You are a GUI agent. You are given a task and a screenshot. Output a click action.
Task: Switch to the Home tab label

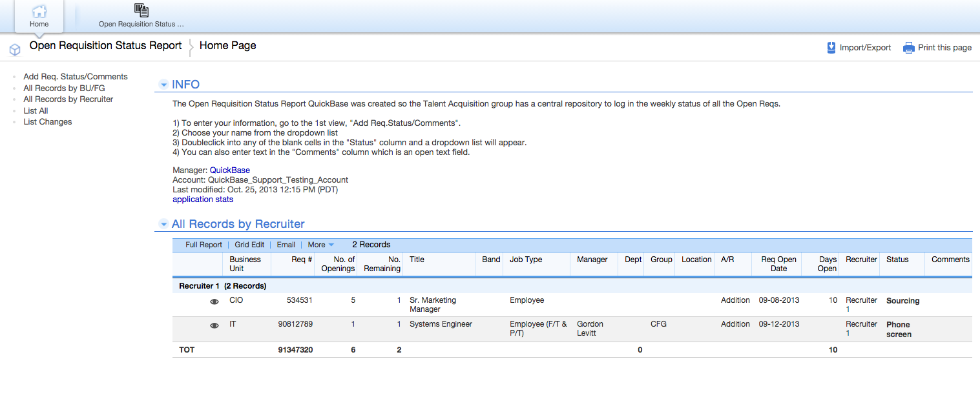(x=39, y=25)
